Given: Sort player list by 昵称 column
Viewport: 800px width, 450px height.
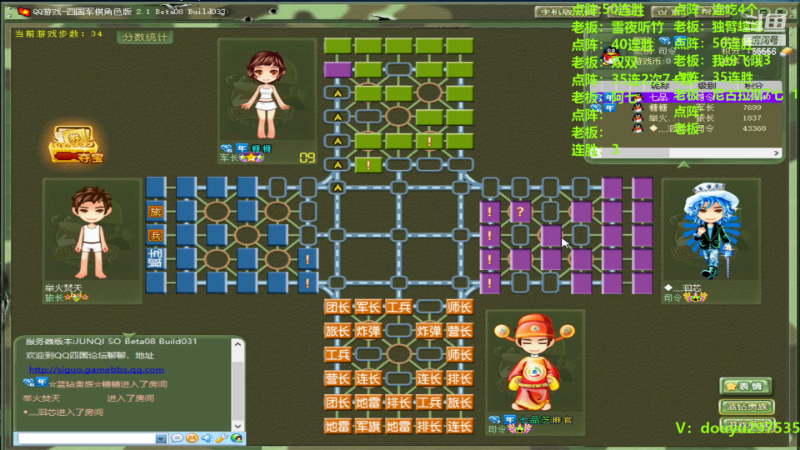Looking at the screenshot, I should [660, 86].
